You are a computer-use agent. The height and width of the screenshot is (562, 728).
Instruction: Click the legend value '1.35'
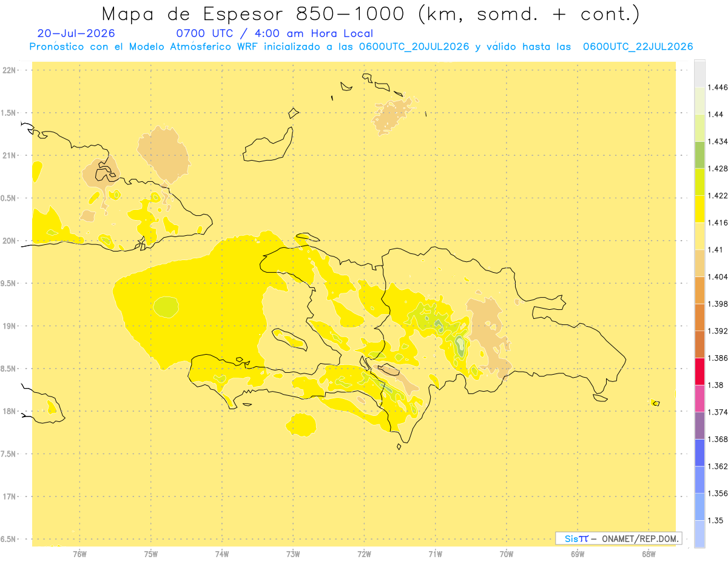(717, 520)
